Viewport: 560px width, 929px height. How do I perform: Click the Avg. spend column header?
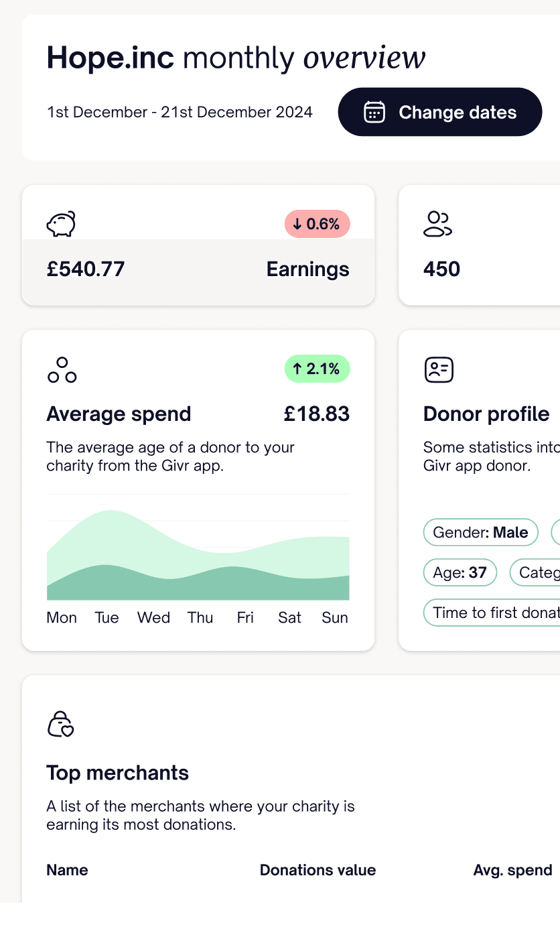[512, 870]
